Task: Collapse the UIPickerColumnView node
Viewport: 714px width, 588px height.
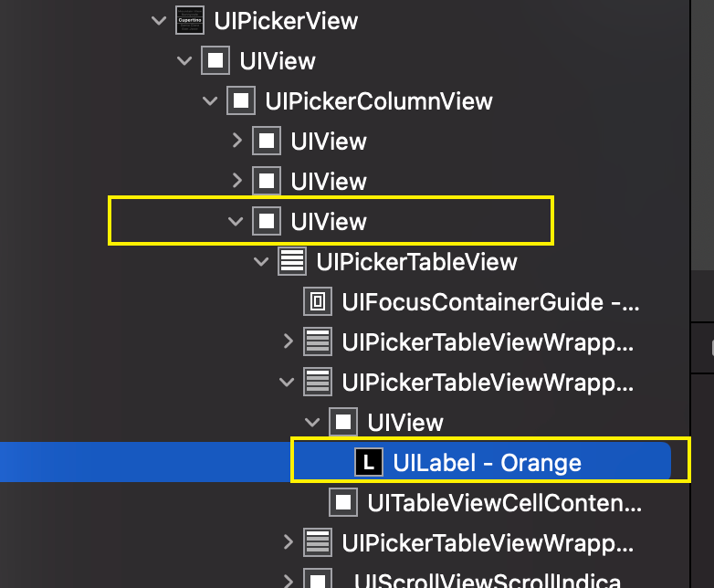Action: (212, 100)
